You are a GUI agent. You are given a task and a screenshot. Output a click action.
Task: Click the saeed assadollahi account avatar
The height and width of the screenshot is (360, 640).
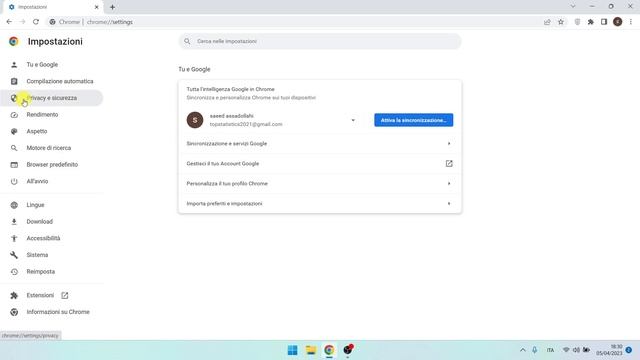tap(195, 120)
